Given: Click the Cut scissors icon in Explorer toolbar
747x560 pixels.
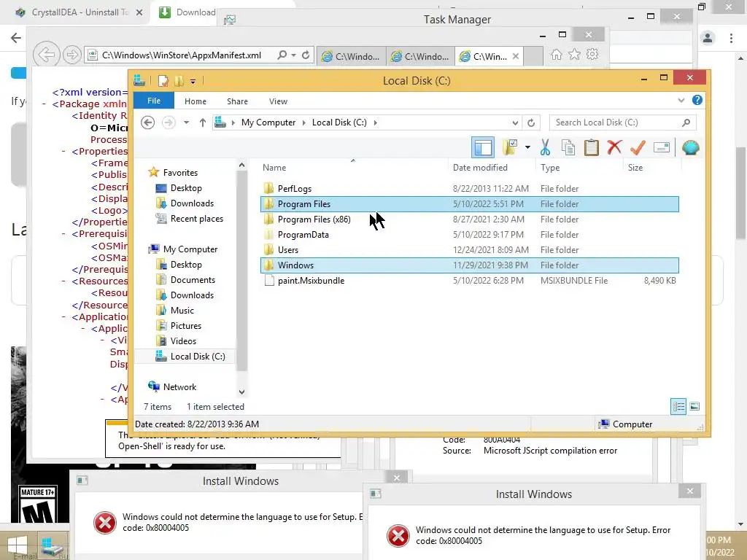Looking at the screenshot, I should (x=545, y=147).
